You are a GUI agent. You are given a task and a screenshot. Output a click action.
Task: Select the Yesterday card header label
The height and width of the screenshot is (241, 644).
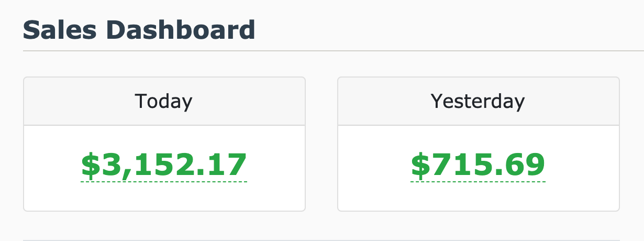(478, 101)
